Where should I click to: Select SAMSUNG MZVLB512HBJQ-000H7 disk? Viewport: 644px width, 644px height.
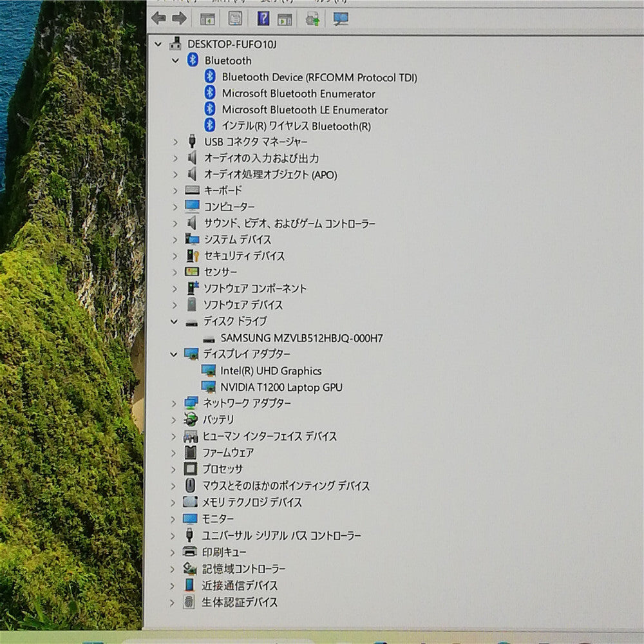(x=301, y=338)
